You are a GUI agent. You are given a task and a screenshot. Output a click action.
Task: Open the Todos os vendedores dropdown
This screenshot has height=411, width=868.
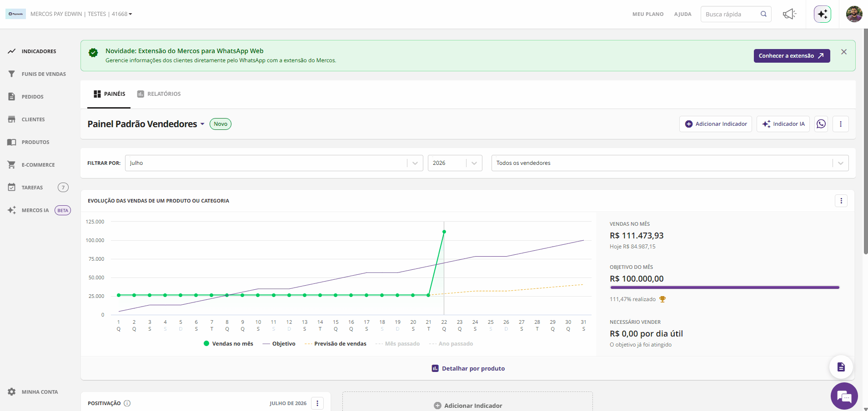(x=670, y=163)
